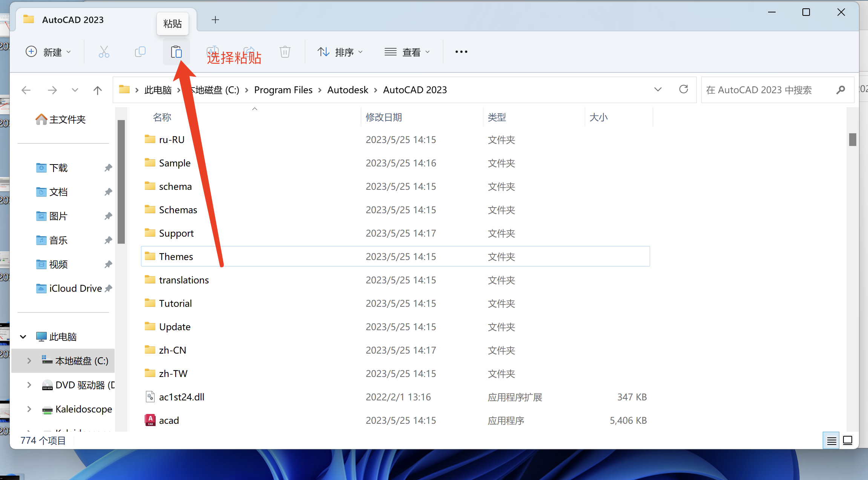Open the three-dot See more menu
Viewport: 868px width, 480px height.
point(461,52)
